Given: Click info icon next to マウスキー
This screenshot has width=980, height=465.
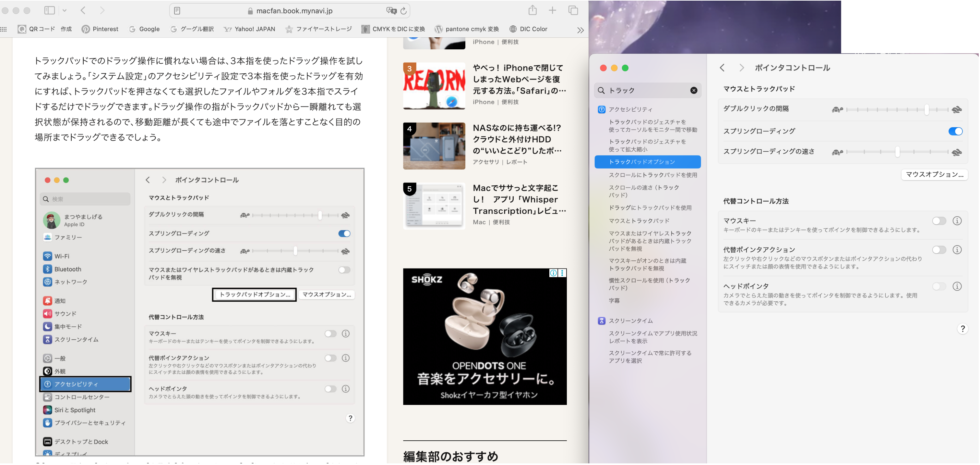Looking at the screenshot, I should click(x=957, y=221).
